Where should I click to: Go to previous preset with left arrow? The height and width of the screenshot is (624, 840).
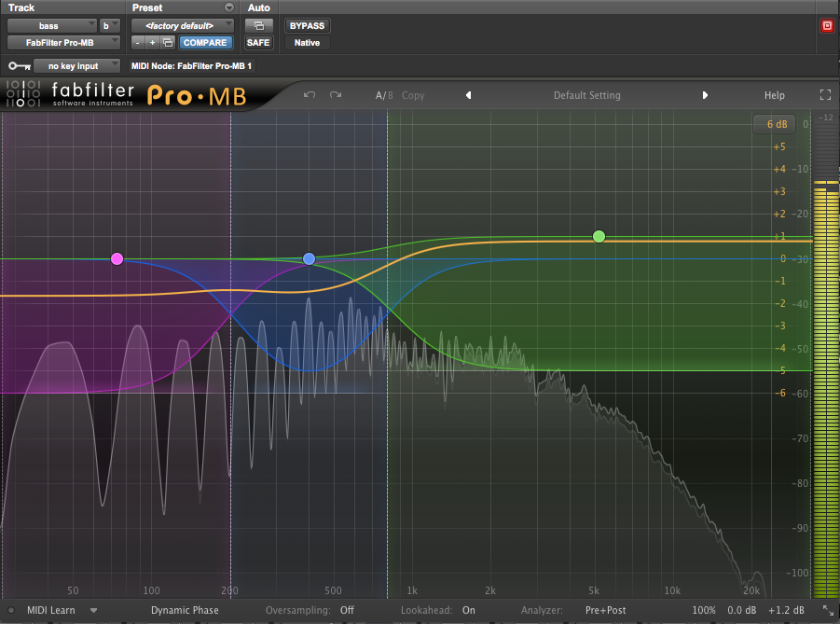click(x=468, y=95)
